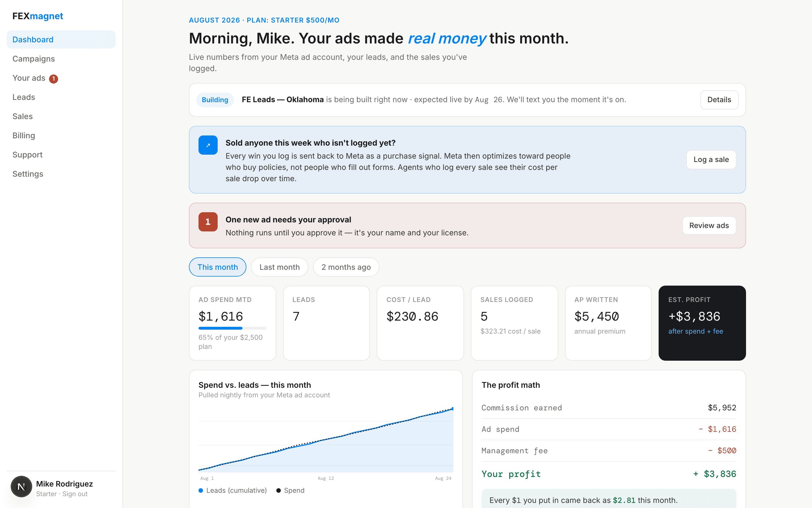Open Settings in the sidebar
Image resolution: width=812 pixels, height=508 pixels.
click(x=61, y=174)
